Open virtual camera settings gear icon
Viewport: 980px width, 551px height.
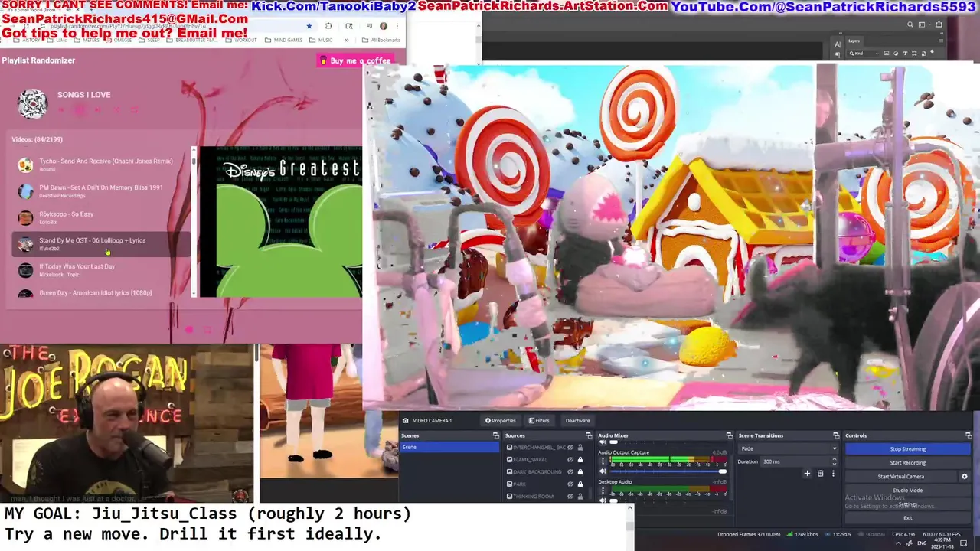[965, 476]
